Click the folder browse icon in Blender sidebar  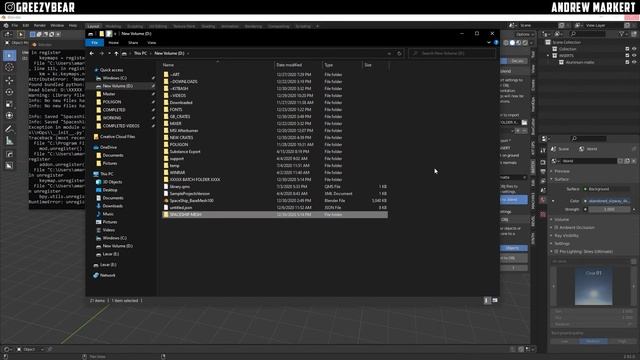524,122
